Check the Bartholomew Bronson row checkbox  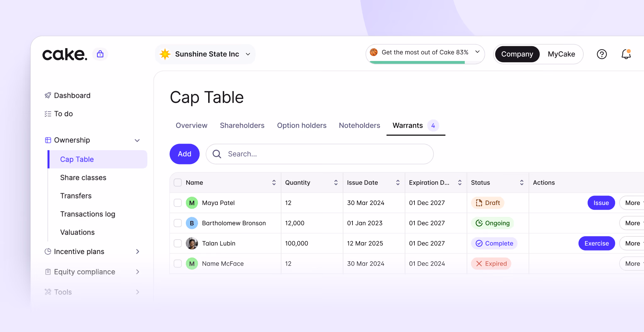point(178,223)
